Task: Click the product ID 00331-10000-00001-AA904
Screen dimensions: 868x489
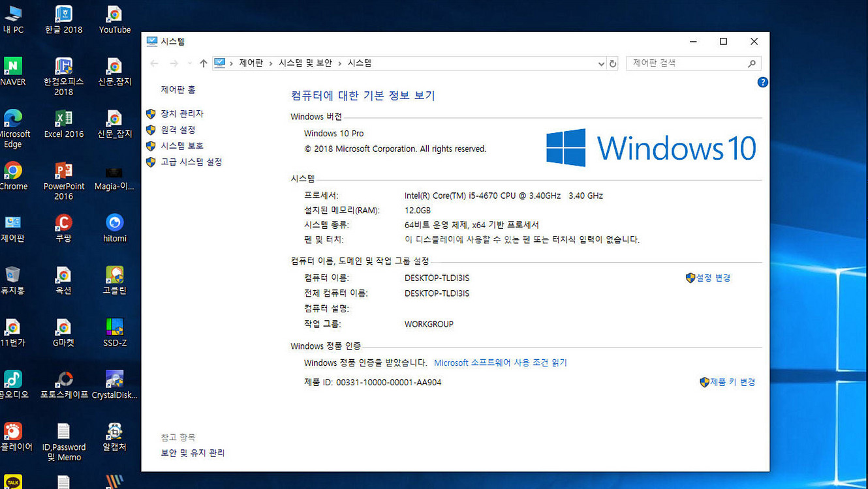Action: coord(388,383)
